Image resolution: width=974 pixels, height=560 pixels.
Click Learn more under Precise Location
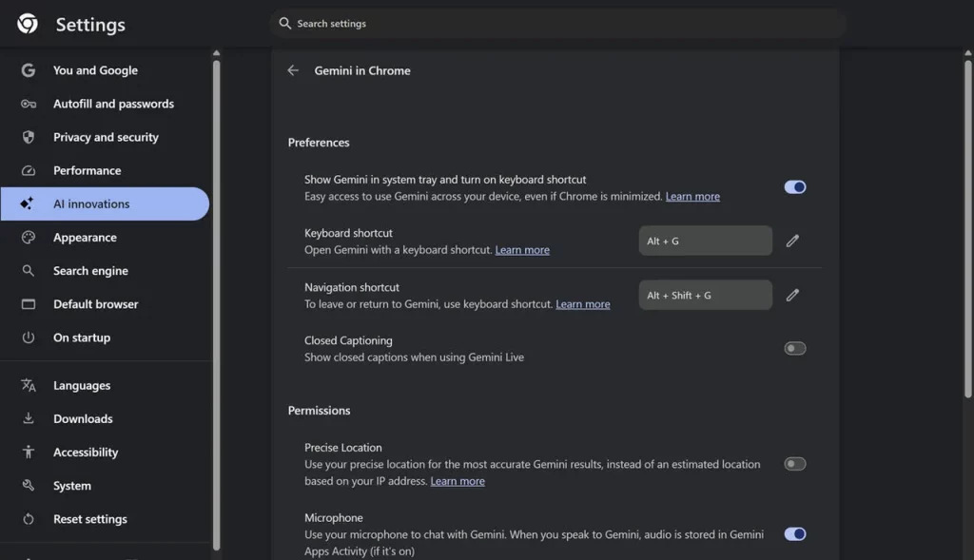tap(458, 481)
